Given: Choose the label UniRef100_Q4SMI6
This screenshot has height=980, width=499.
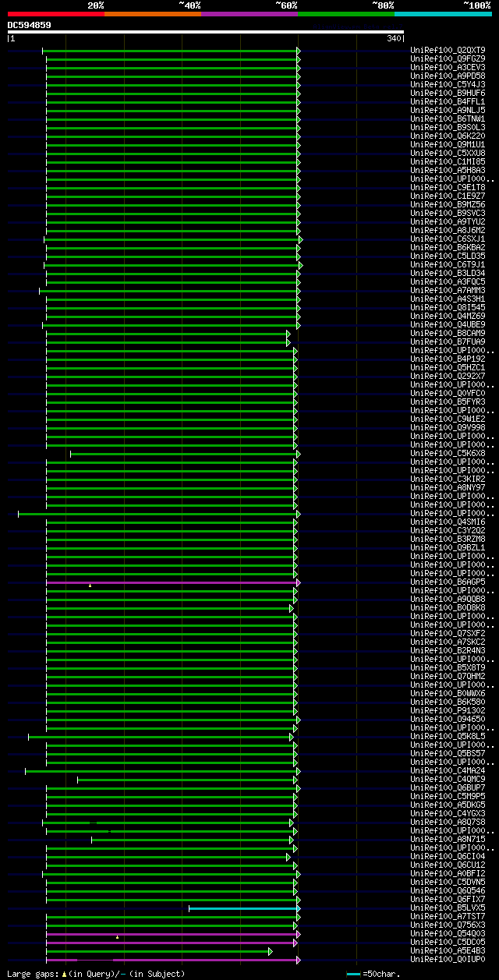Looking at the screenshot, I should click(448, 522).
